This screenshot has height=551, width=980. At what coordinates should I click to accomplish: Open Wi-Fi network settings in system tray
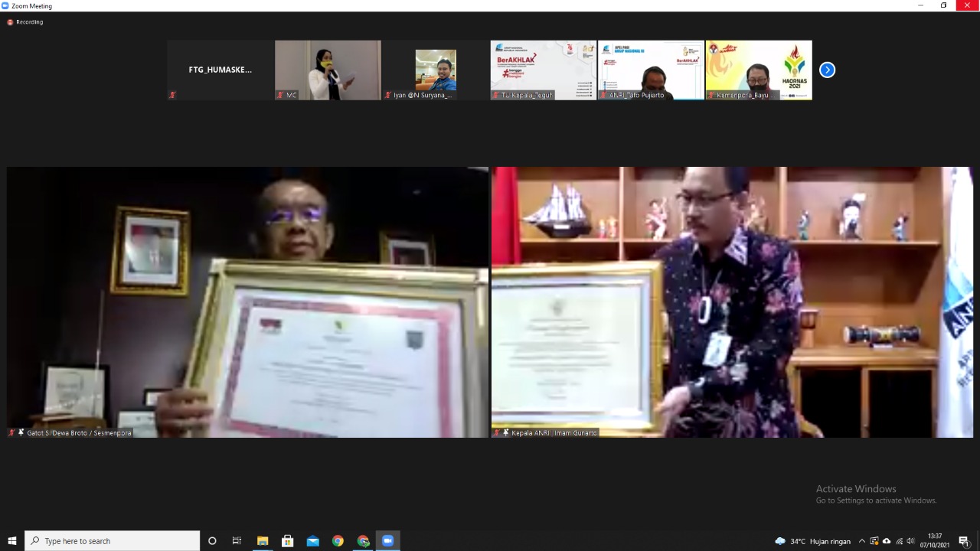[x=899, y=541]
